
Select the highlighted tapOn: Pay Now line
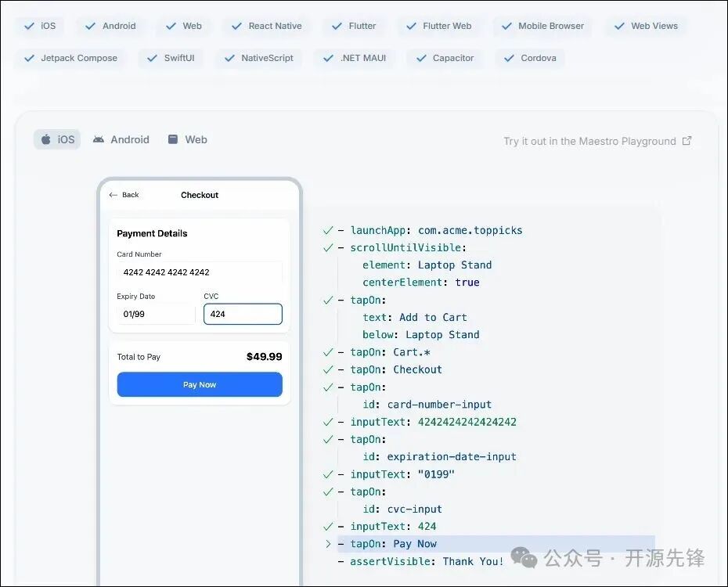tap(496, 544)
